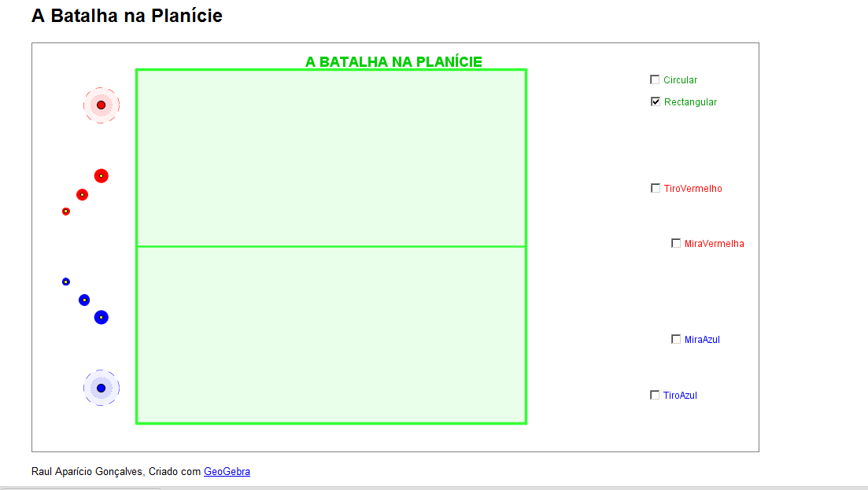Select the smallest blue soldier dot
Image resolution: width=868 pixels, height=490 pixels.
(66, 282)
